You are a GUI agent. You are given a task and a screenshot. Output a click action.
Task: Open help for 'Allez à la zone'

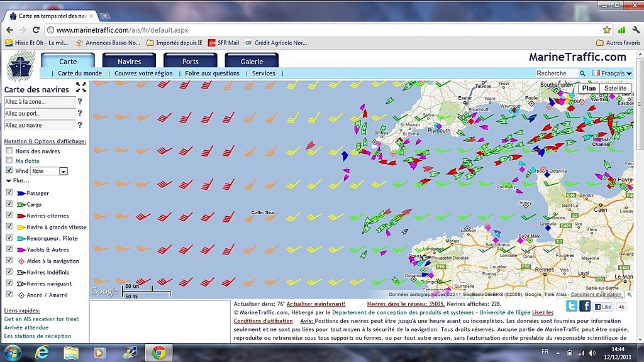(x=80, y=101)
